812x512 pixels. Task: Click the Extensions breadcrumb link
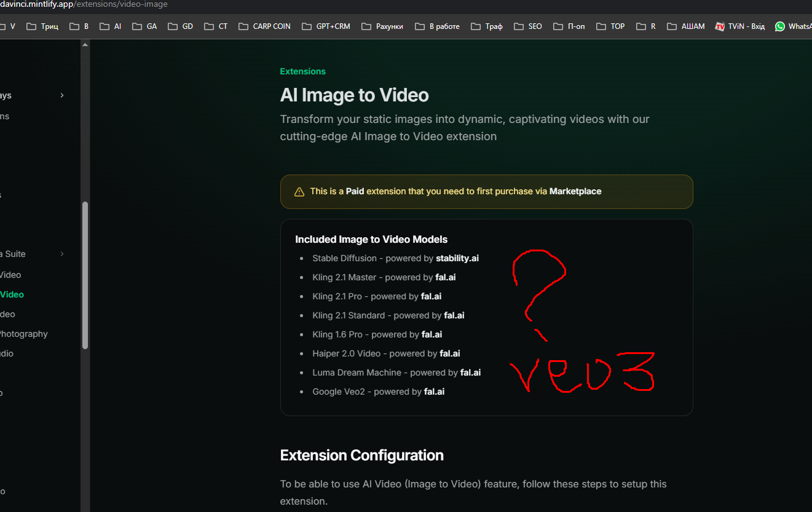coord(302,71)
